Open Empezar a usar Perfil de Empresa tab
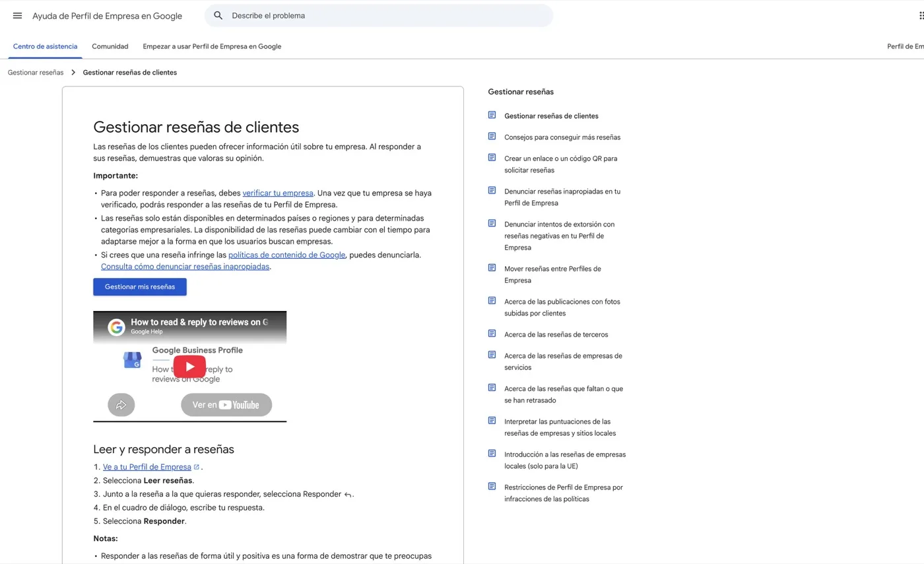Screen dimensions: 924x564 point(212,46)
